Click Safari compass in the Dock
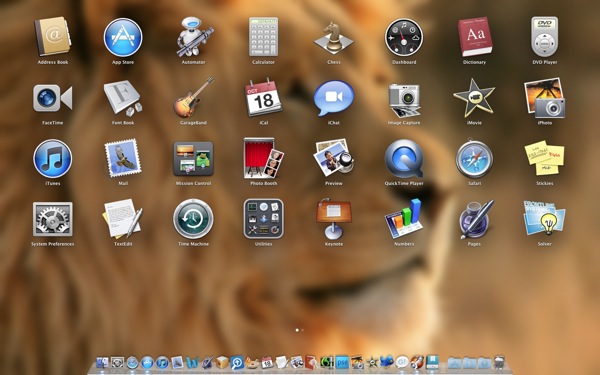Viewport: 600px width, 375px height. click(x=132, y=363)
